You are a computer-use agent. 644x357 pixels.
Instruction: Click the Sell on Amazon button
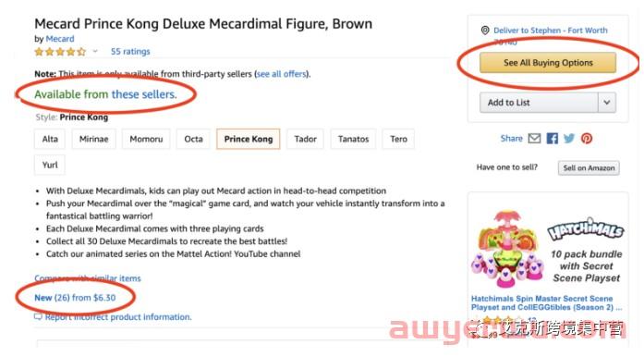[x=589, y=167]
